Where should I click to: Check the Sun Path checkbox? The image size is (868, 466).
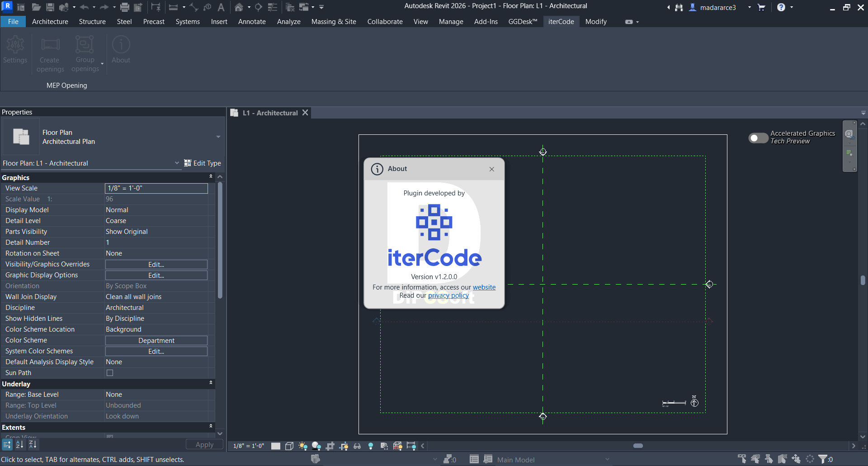tap(110, 373)
